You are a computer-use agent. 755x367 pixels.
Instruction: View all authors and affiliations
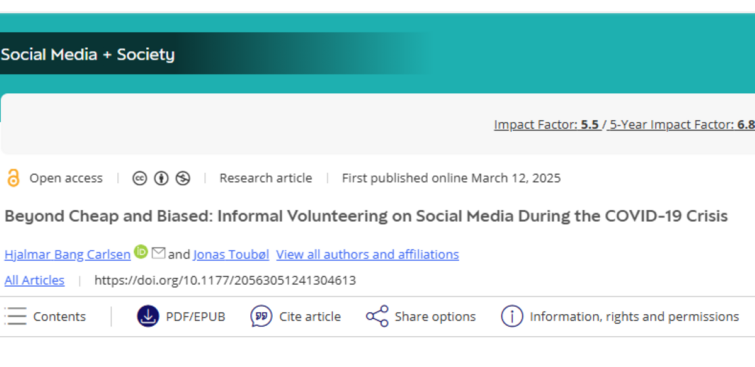coord(367,254)
